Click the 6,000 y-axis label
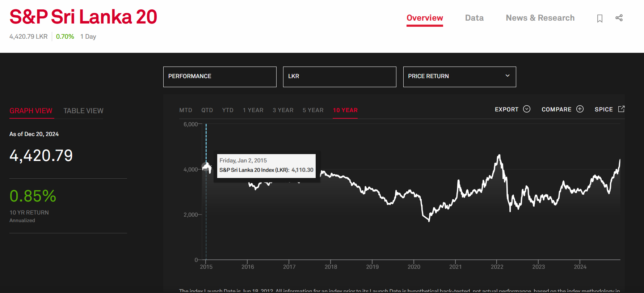Screen dimensions: 644x293 point(190,124)
